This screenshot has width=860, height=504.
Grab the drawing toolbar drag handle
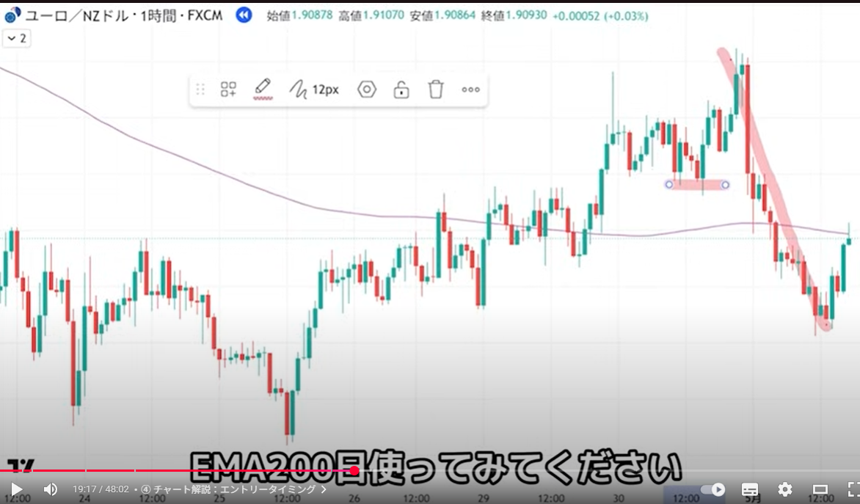tap(200, 90)
